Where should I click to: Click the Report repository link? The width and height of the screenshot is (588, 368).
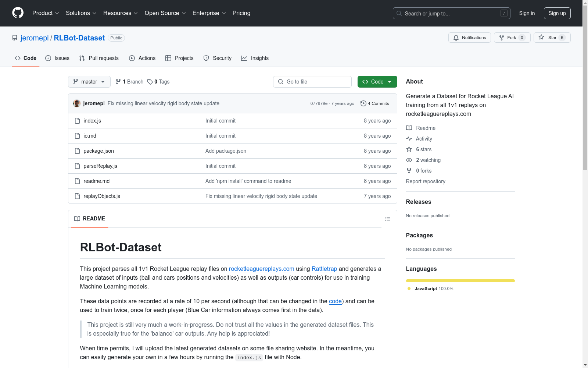426,181
